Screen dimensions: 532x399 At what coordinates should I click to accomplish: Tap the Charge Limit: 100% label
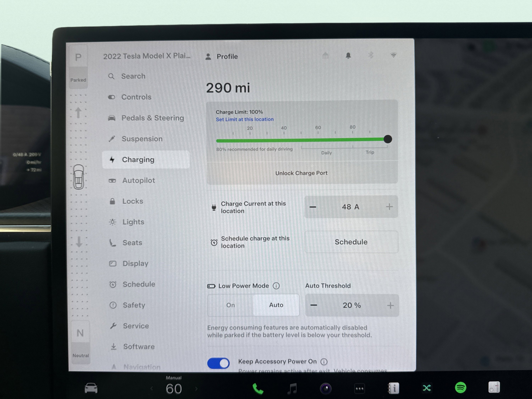[x=239, y=112]
